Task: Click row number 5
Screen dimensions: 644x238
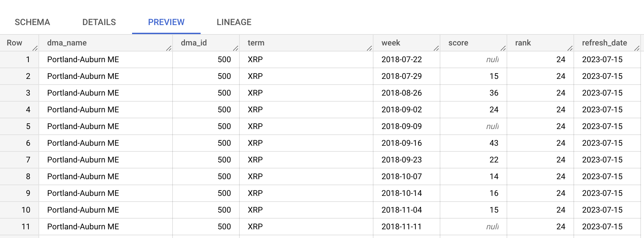Action: pos(27,126)
